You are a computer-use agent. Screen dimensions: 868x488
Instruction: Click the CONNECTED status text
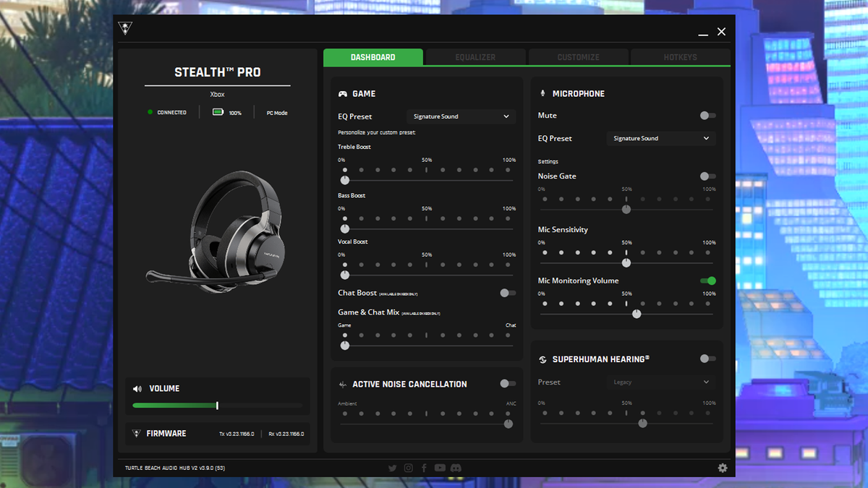(x=171, y=113)
